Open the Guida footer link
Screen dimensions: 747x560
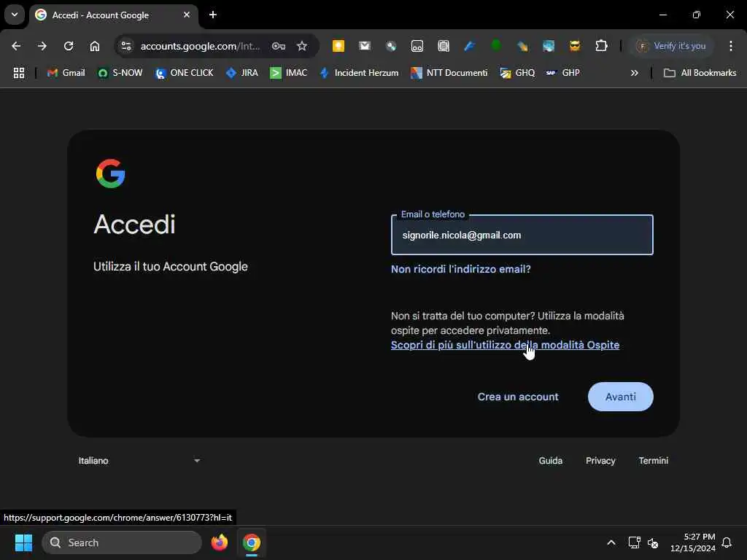(550, 461)
